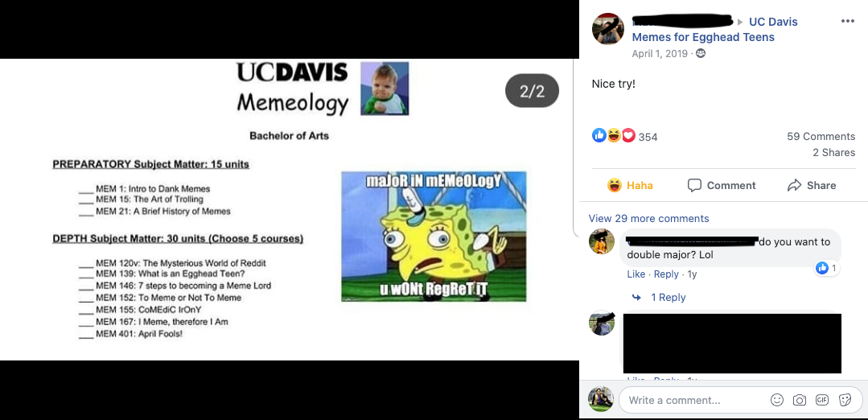Screen dimensions: 868x420
Task: Open the 59 Comments link
Action: (821, 136)
